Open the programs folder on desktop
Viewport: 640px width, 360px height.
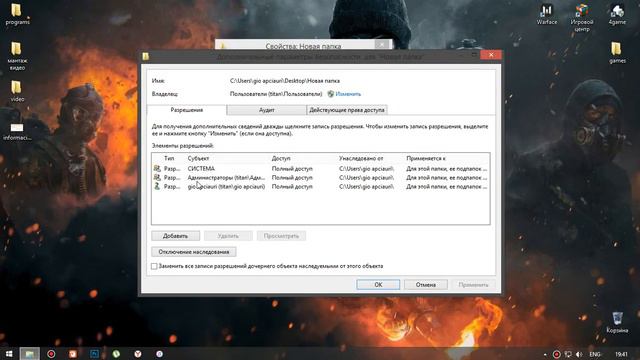click(17, 13)
